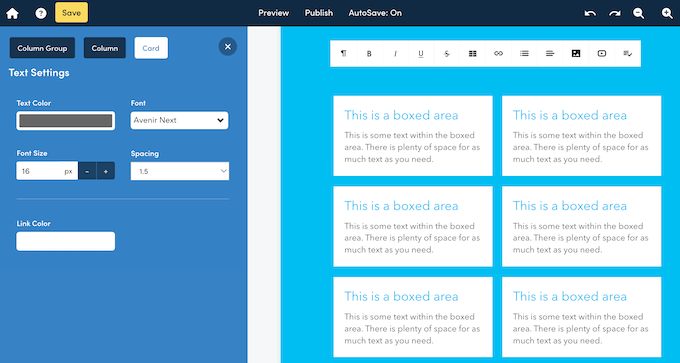The width and height of the screenshot is (680, 363).
Task: Switch to the Column tab
Action: (x=105, y=48)
